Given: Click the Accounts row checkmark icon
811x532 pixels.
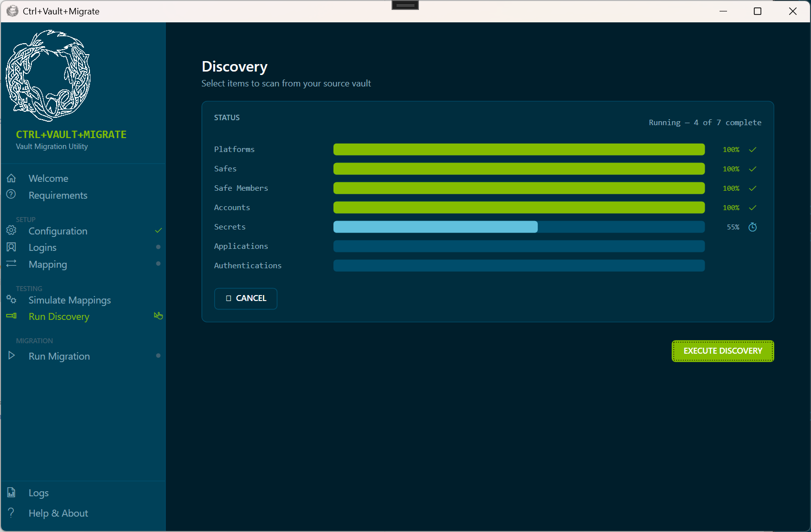Looking at the screenshot, I should click(753, 208).
